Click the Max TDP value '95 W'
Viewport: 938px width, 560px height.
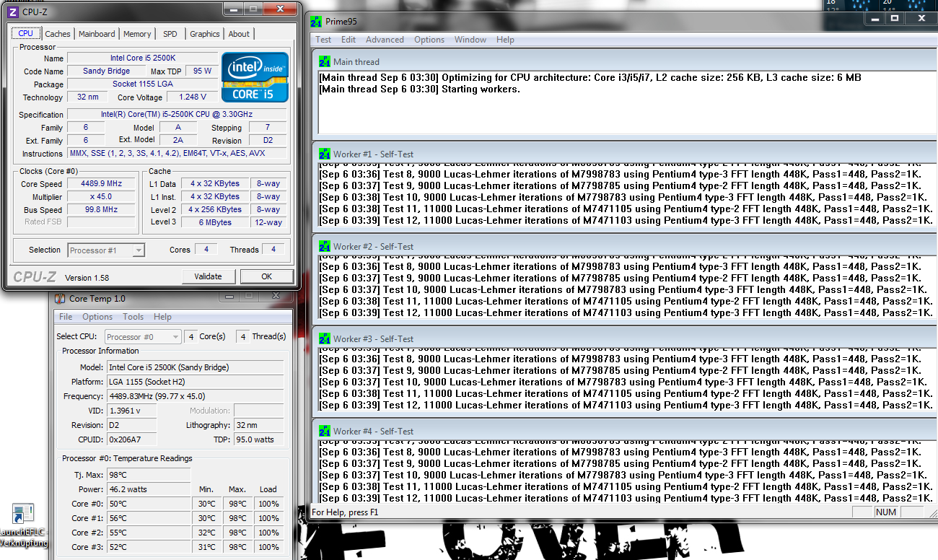point(202,71)
